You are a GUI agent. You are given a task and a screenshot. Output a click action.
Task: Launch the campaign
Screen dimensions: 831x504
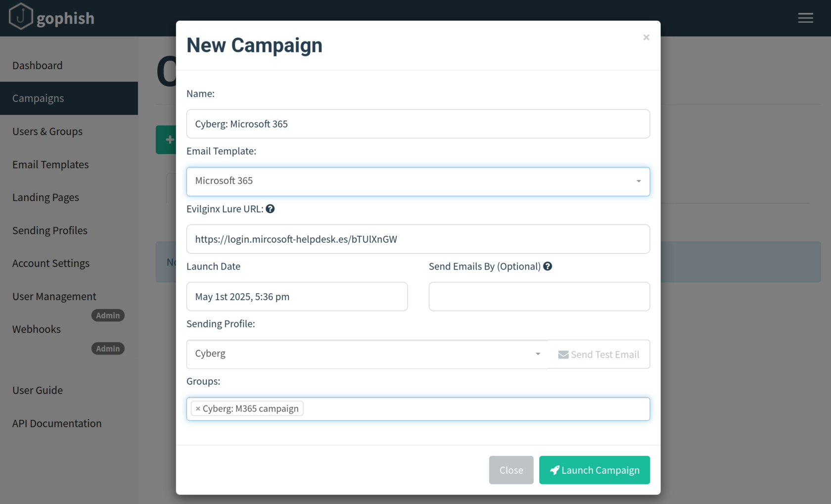(595, 470)
